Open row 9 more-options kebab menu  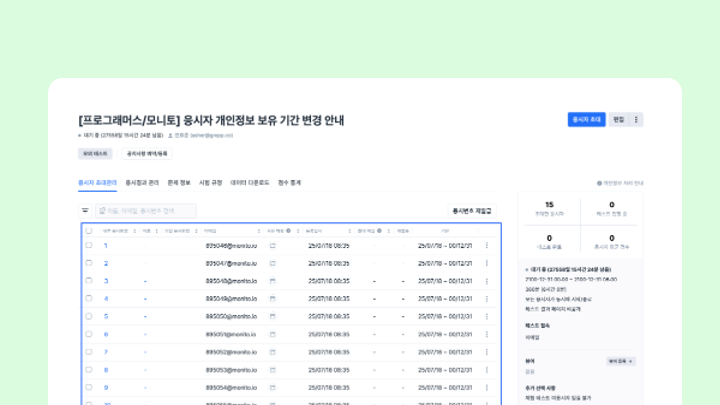point(487,388)
